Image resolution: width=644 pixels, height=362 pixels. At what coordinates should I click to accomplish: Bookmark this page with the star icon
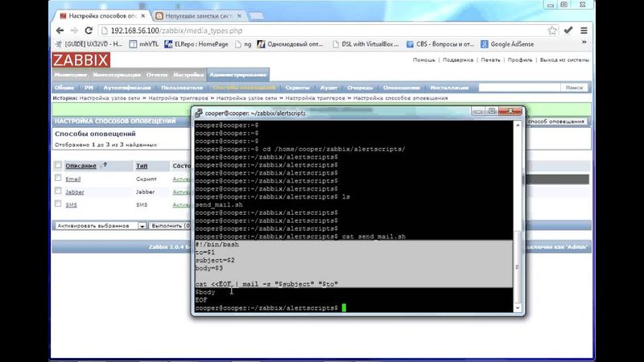552,31
